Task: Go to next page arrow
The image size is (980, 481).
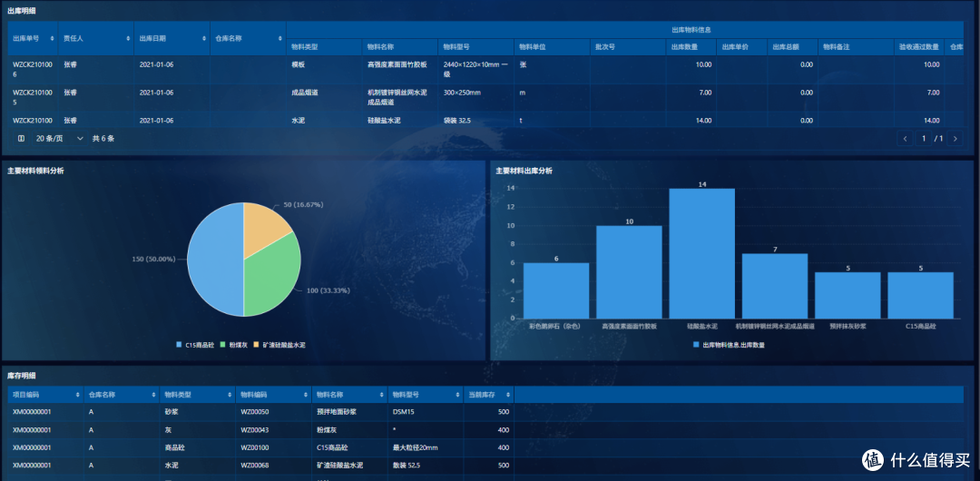Action: click(x=955, y=138)
